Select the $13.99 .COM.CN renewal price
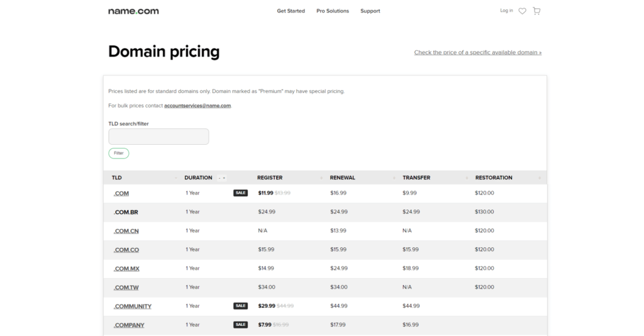This screenshot has height=336, width=644. pos(338,231)
